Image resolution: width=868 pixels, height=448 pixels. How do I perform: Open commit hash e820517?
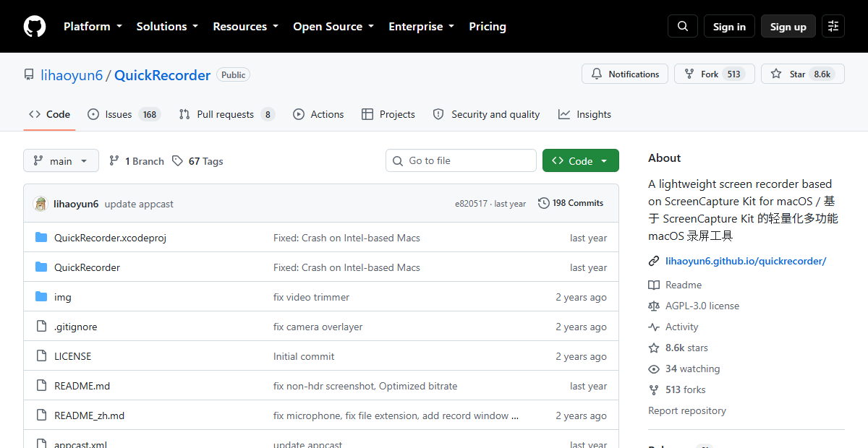[x=471, y=204]
